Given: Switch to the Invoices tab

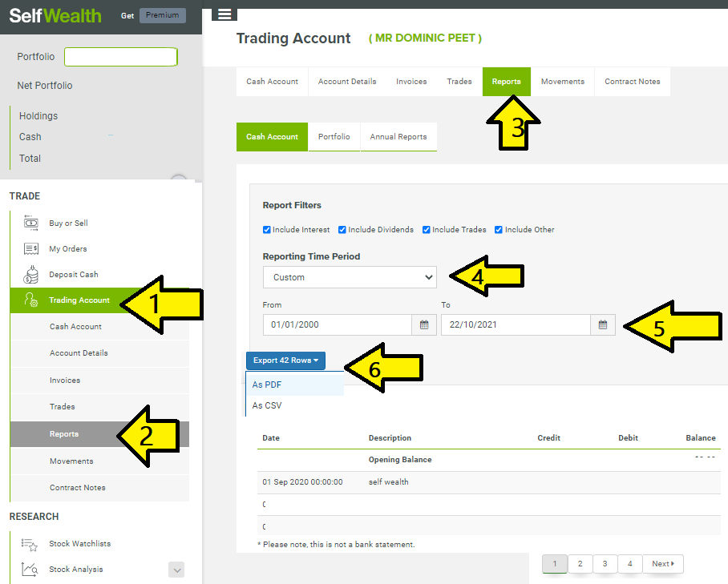Looking at the screenshot, I should coord(411,82).
